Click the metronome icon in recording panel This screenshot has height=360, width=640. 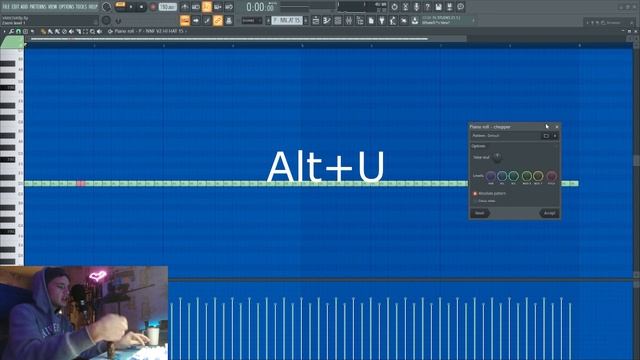click(x=184, y=7)
